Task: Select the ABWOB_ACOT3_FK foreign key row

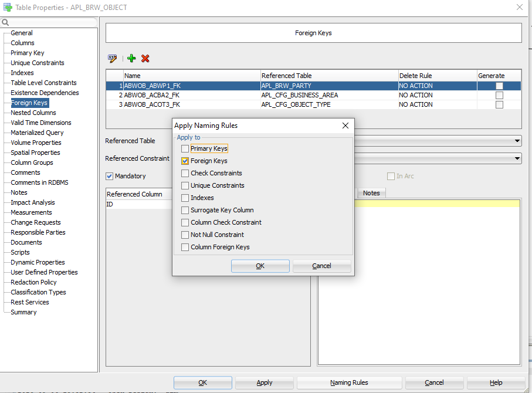Action: click(153, 104)
